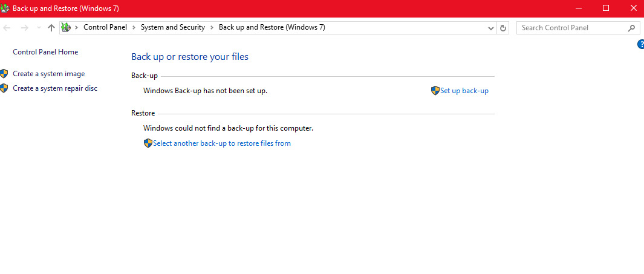Open Control Panel Home link
644x274 pixels.
tap(45, 52)
